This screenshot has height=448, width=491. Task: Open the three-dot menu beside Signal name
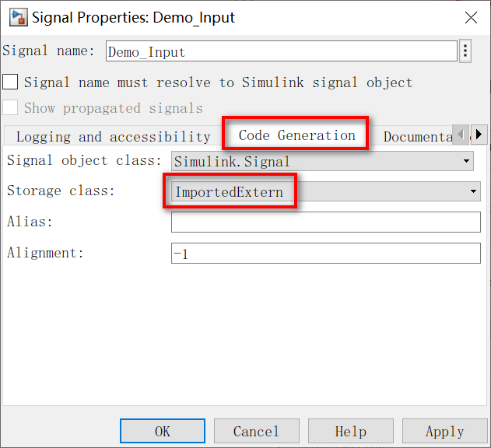(465, 51)
